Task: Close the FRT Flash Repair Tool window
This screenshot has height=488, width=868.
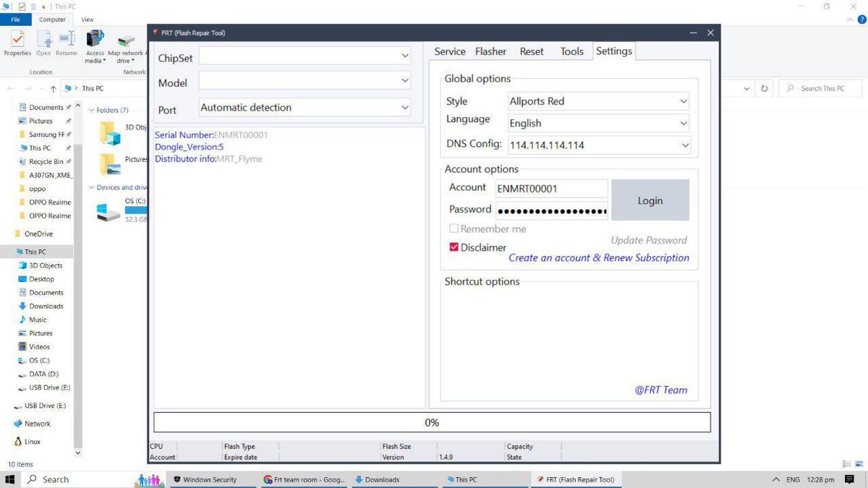Action: pos(710,33)
